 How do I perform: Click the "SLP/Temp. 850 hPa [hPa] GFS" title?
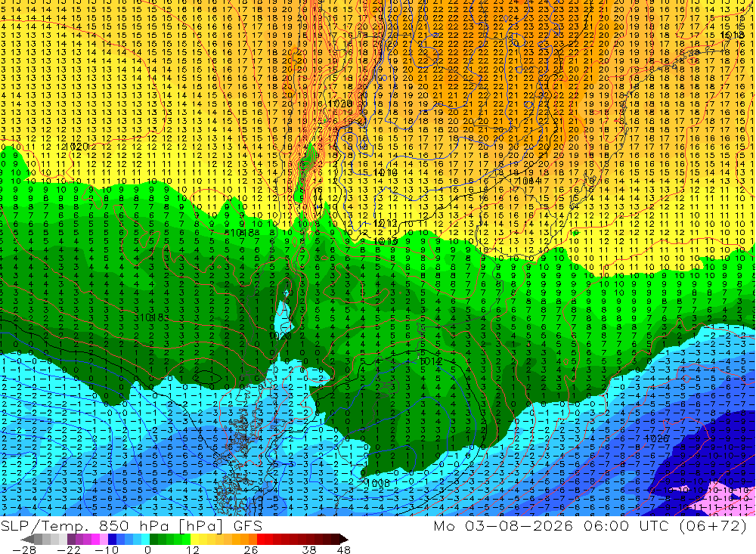[x=132, y=525]
